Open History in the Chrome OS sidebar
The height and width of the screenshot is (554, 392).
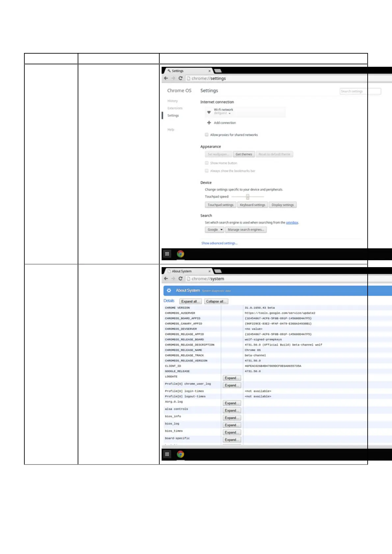tap(172, 101)
